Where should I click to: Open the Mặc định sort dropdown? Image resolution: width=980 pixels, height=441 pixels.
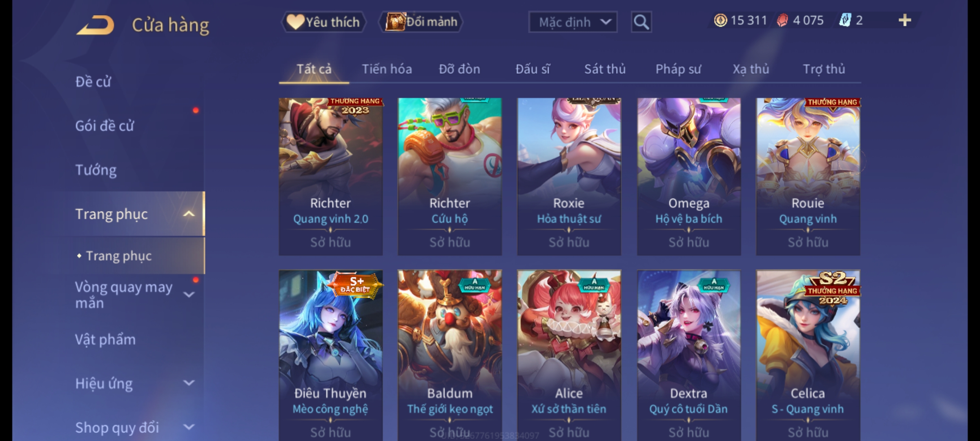coord(572,22)
